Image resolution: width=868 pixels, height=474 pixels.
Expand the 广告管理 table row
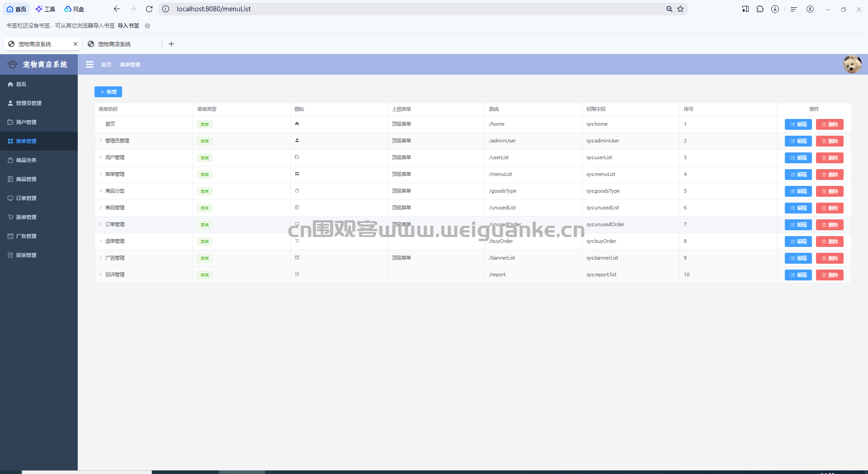pos(100,258)
